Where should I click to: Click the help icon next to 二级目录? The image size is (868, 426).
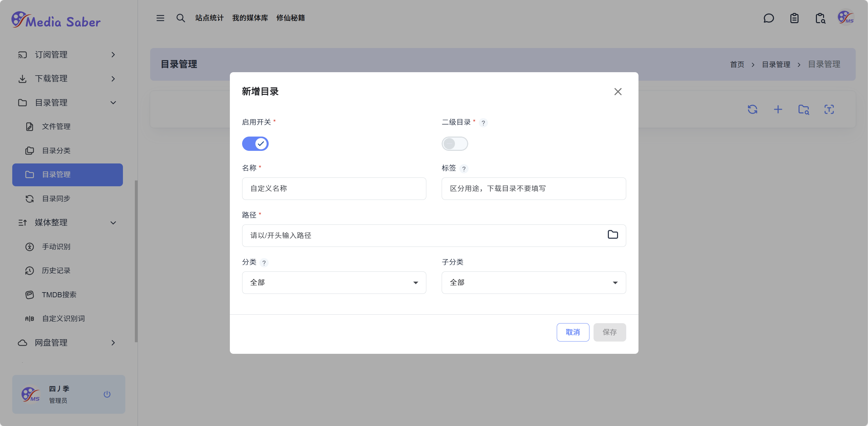(x=483, y=123)
